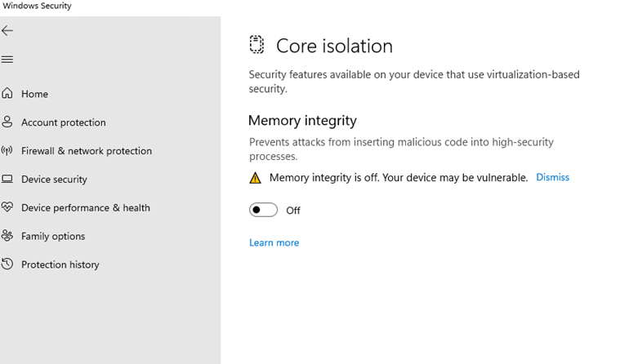
Task: Click the back arrow icon
Action: coord(7,31)
